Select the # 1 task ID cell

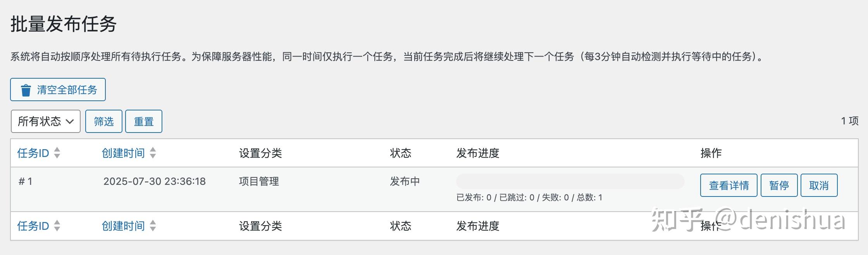26,181
